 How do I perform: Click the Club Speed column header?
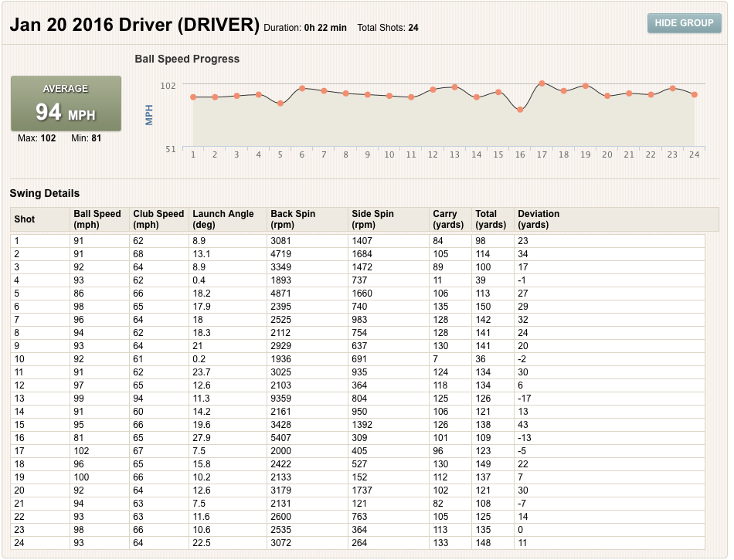tap(159, 219)
